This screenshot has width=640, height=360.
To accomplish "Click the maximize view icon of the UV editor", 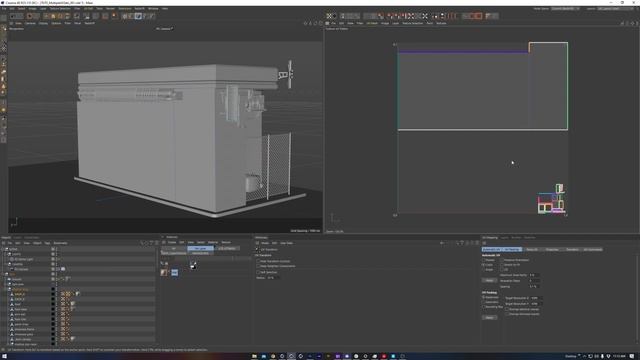I will click(x=637, y=23).
